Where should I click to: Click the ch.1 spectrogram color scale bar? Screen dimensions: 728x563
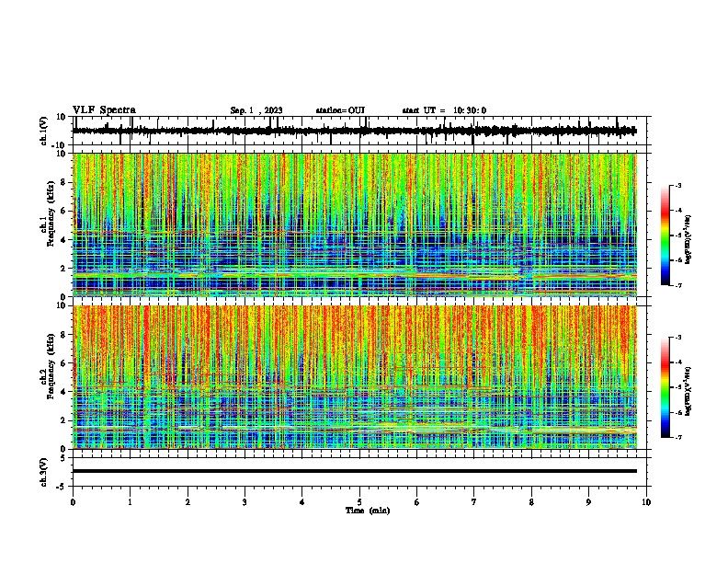tap(665, 236)
